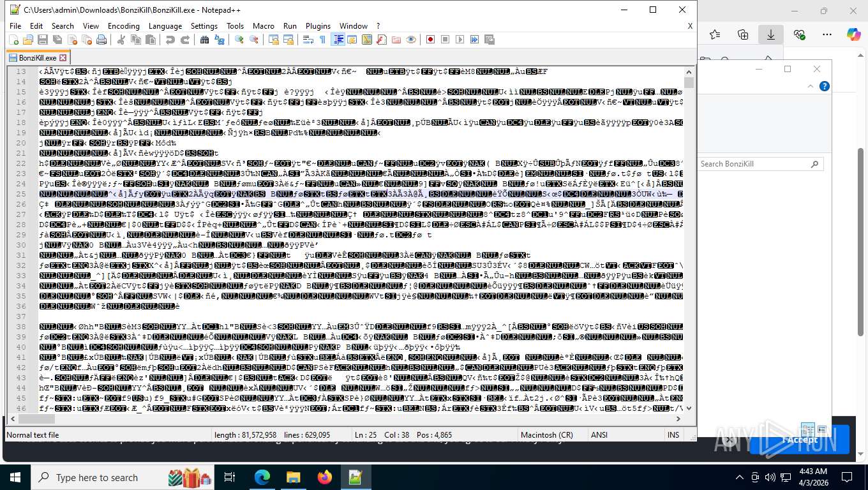Click the 'lines : 629,095' status bar text
Image resolution: width=868 pixels, height=490 pixels.
point(307,435)
